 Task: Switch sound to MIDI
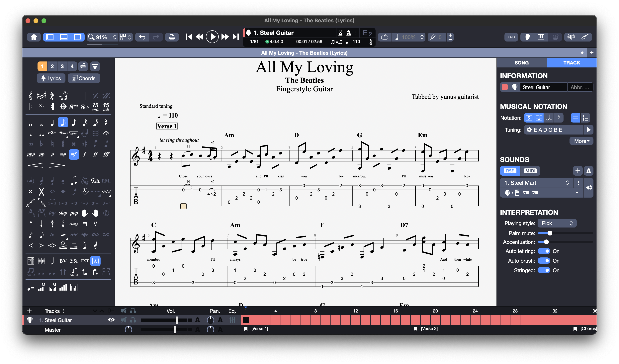pyautogui.click(x=530, y=171)
